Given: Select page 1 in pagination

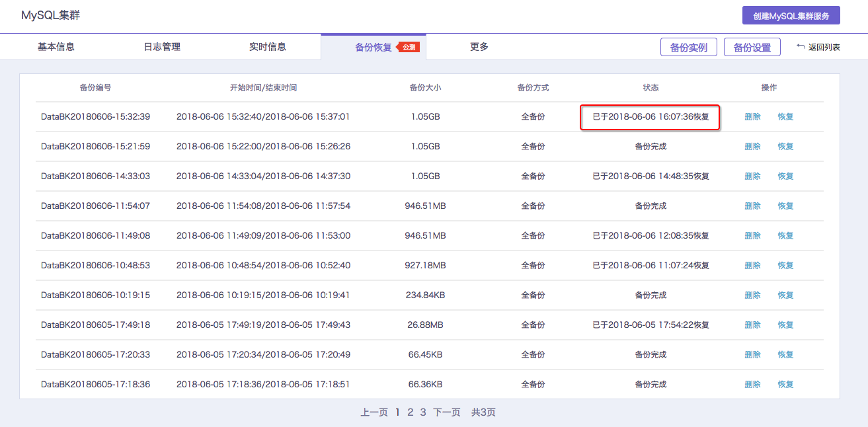Looking at the screenshot, I should point(398,412).
